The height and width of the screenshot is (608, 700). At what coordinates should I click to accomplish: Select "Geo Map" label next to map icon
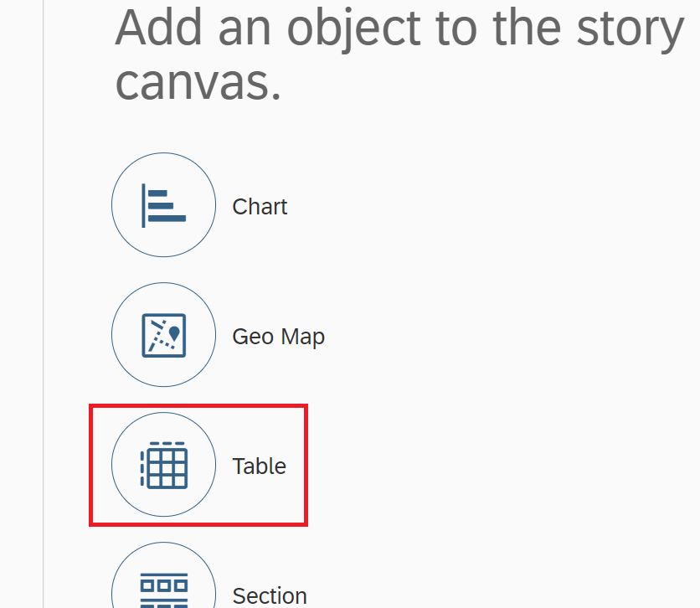tap(278, 337)
